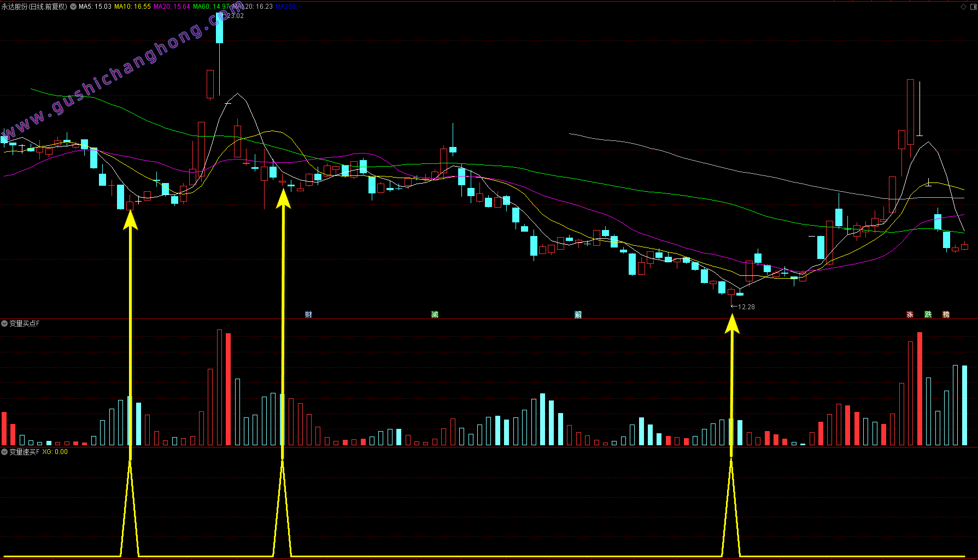Click the 23.02 high price label
Screen dimensions: 978x560
[235, 16]
